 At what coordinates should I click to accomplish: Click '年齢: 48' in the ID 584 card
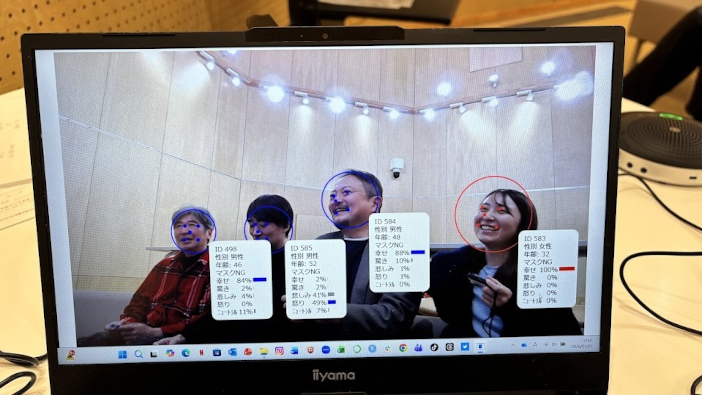click(387, 237)
